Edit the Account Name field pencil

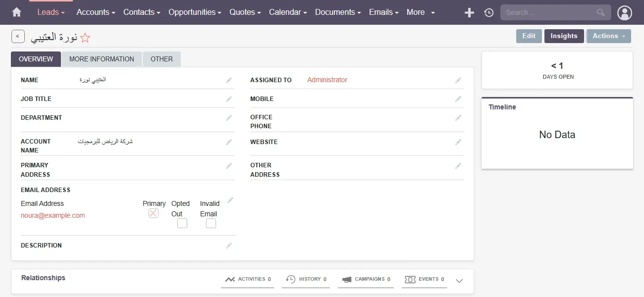pyautogui.click(x=229, y=142)
